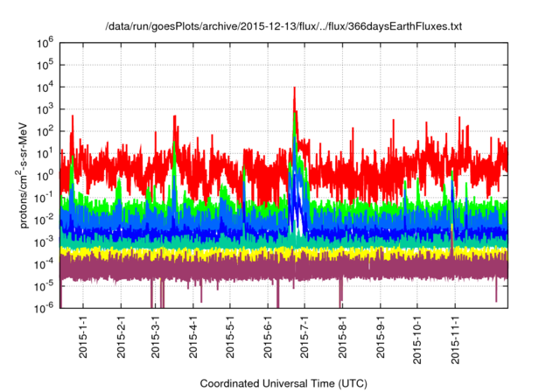Click the 2015-10-1 date label

tap(417, 339)
